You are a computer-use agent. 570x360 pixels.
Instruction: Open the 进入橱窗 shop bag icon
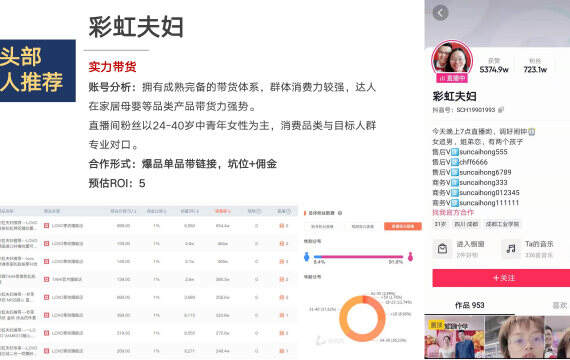[x=442, y=249]
